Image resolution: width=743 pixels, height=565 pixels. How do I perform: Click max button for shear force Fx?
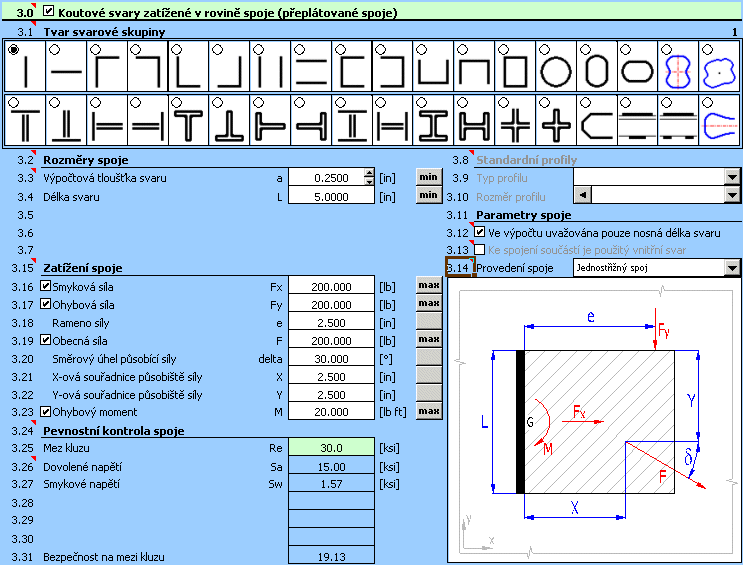click(x=429, y=285)
